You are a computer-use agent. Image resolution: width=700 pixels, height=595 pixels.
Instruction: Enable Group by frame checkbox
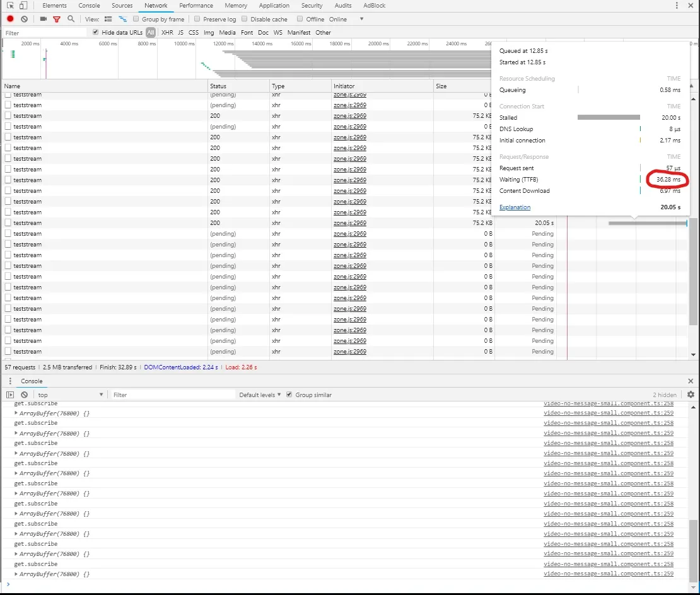pos(136,19)
